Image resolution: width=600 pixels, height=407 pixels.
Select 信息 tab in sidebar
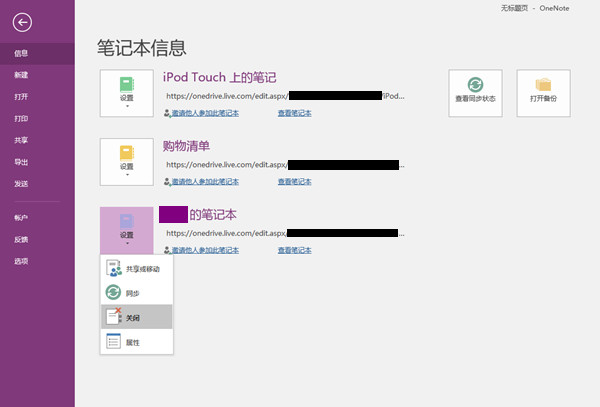[37, 54]
